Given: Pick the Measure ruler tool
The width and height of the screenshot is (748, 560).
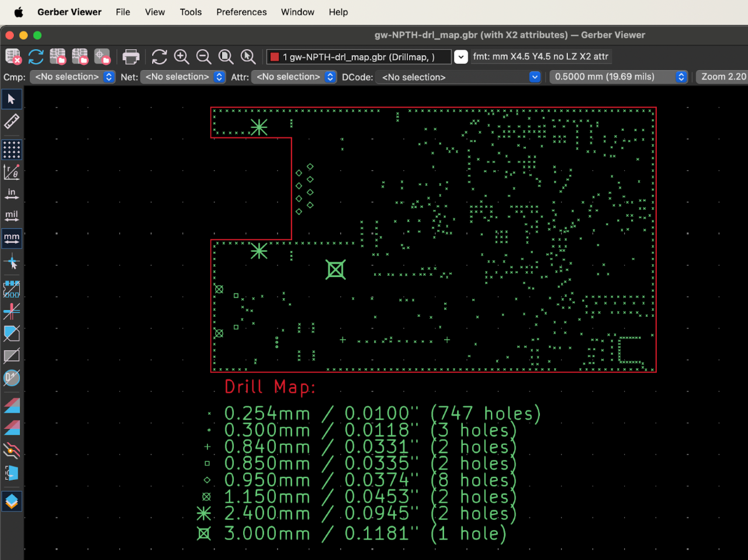Looking at the screenshot, I should pyautogui.click(x=12, y=122).
